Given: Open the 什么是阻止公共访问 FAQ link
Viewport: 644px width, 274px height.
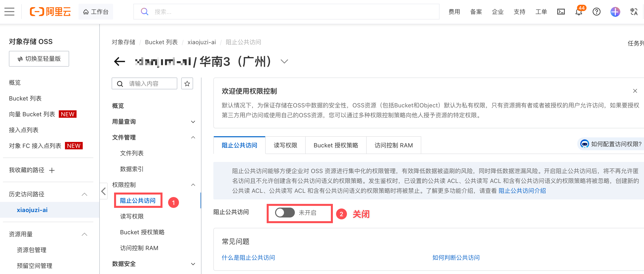Looking at the screenshot, I should click(x=248, y=257).
